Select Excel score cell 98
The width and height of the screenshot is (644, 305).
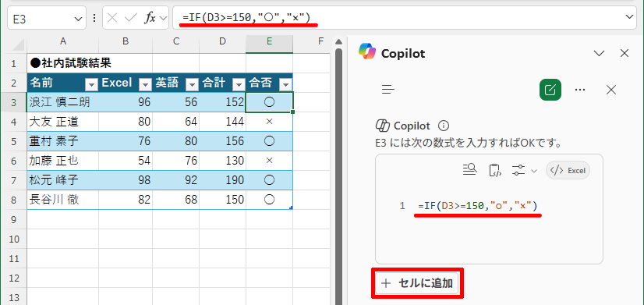126,179
